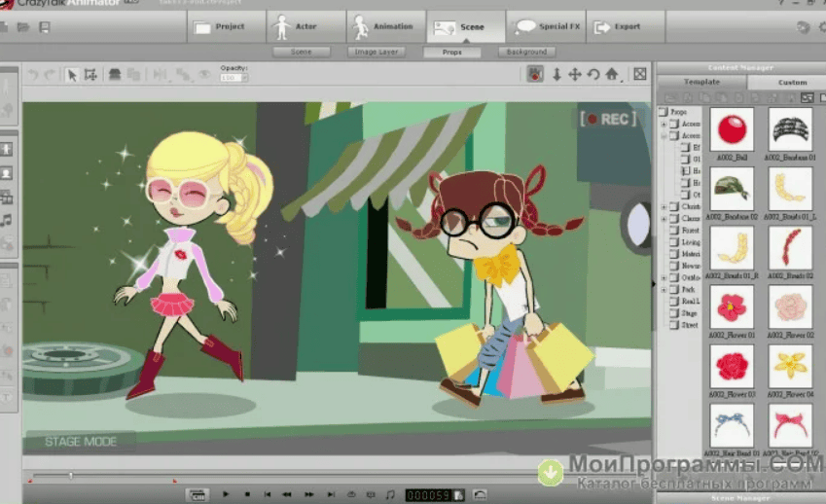Select the Living tree folder
This screenshot has height=504, width=826.
pos(685,242)
